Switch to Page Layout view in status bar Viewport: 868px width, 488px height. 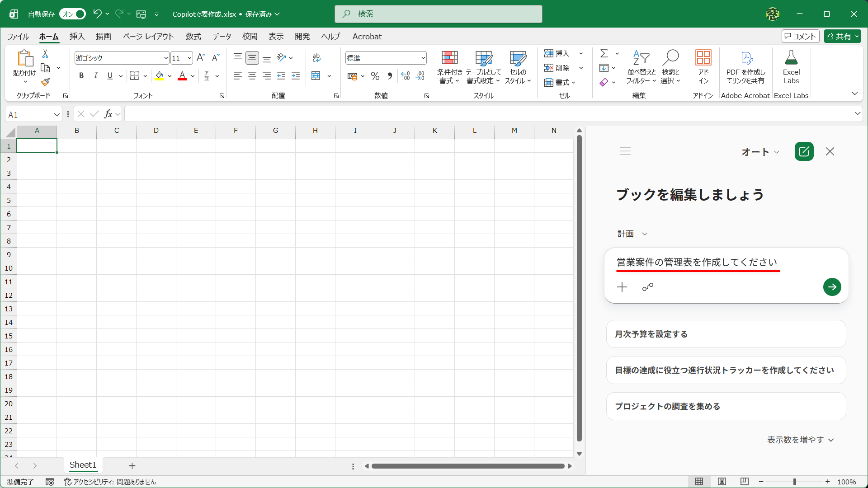coord(722,482)
